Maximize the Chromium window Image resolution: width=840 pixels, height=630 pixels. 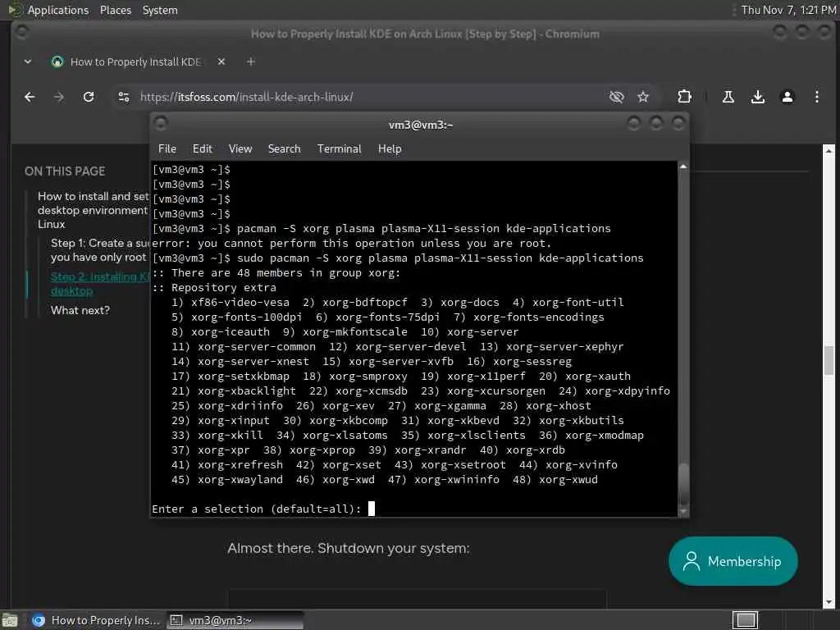pyautogui.click(x=802, y=32)
